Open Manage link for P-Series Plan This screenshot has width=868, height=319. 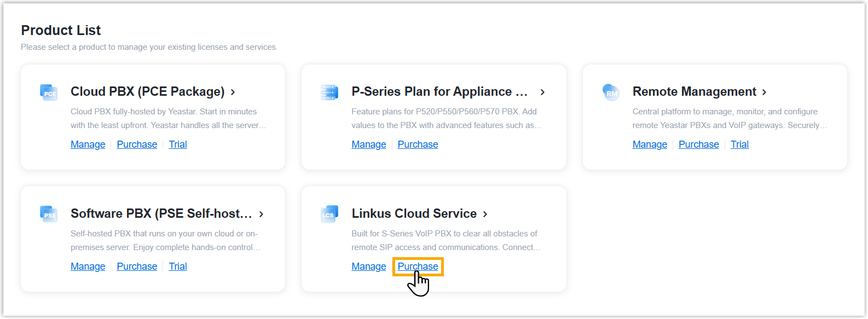(x=369, y=144)
